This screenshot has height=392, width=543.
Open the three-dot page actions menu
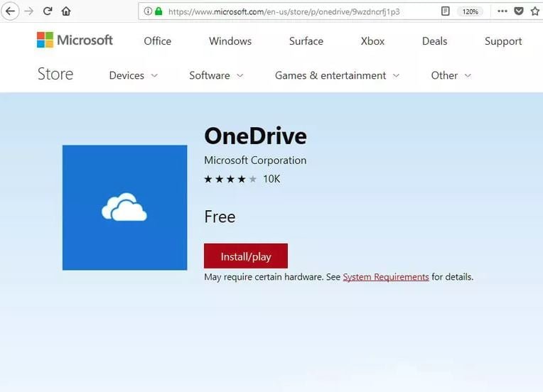(502, 11)
